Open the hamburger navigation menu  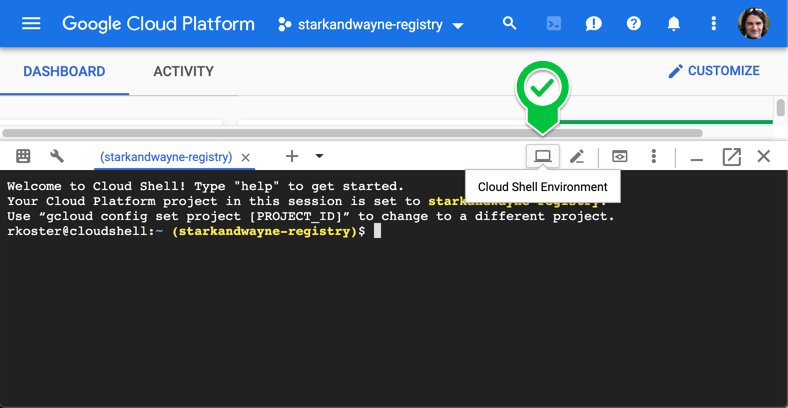31,24
